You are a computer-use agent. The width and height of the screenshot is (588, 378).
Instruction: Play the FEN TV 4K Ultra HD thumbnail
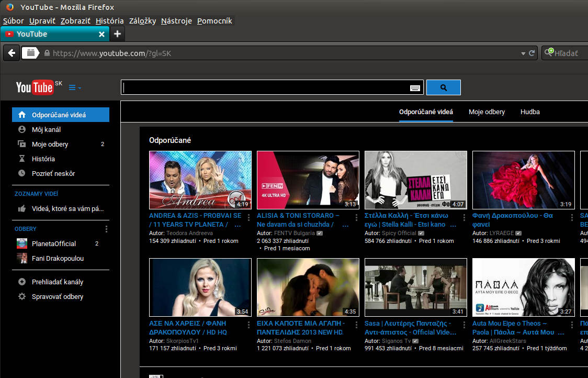pos(308,180)
